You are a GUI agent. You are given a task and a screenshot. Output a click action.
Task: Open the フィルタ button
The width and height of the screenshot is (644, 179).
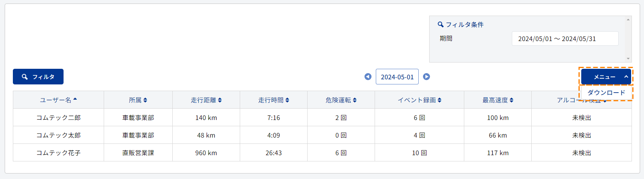coord(38,77)
